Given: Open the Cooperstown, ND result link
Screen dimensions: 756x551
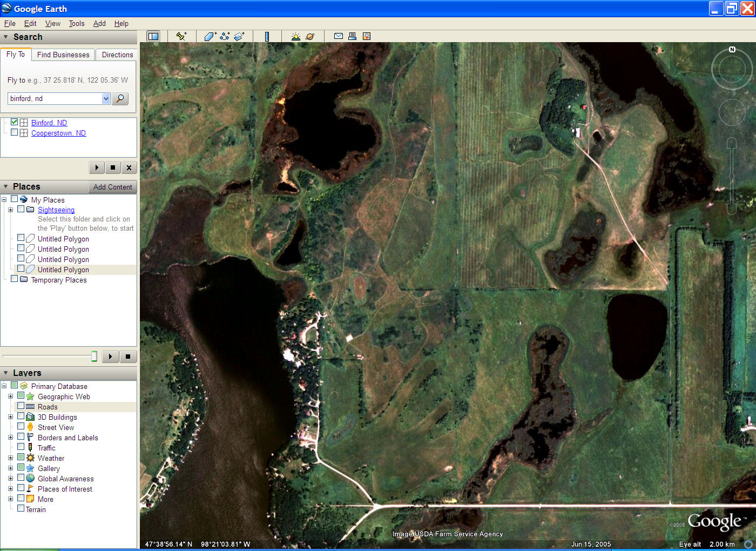Looking at the screenshot, I should pos(58,133).
